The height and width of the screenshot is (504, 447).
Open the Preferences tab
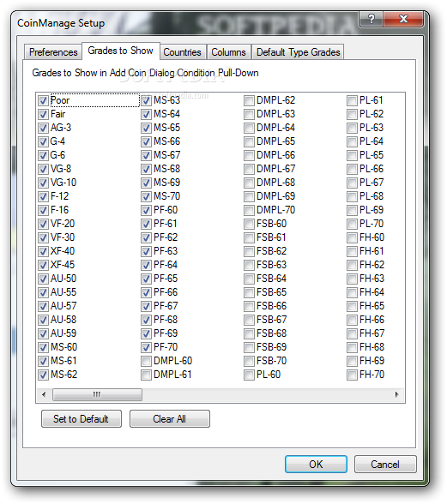(x=53, y=52)
